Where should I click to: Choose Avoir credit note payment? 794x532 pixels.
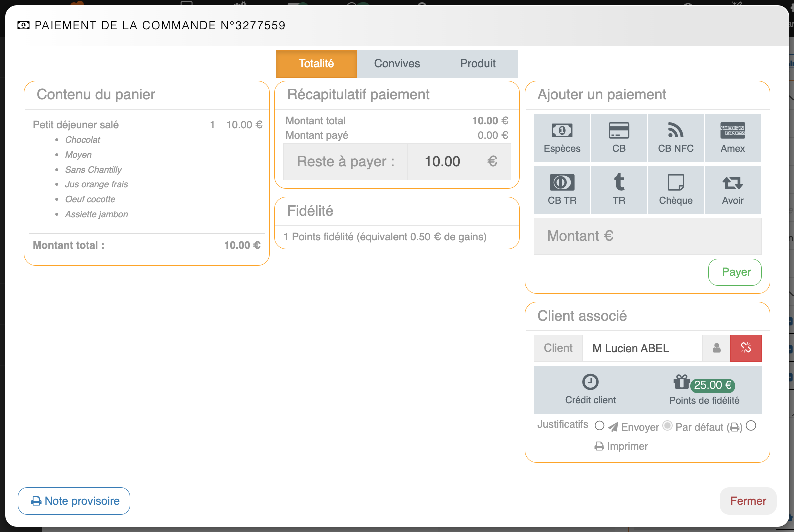(x=733, y=190)
